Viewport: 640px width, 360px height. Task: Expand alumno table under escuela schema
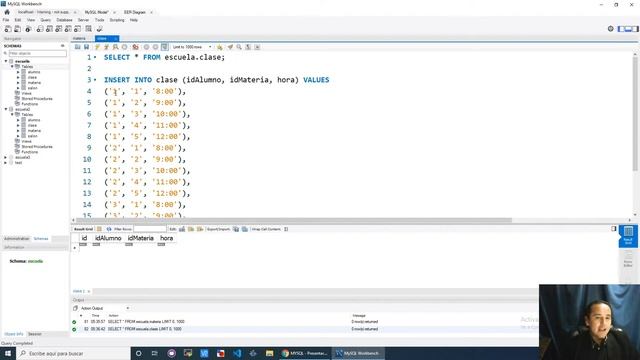pos(18,72)
